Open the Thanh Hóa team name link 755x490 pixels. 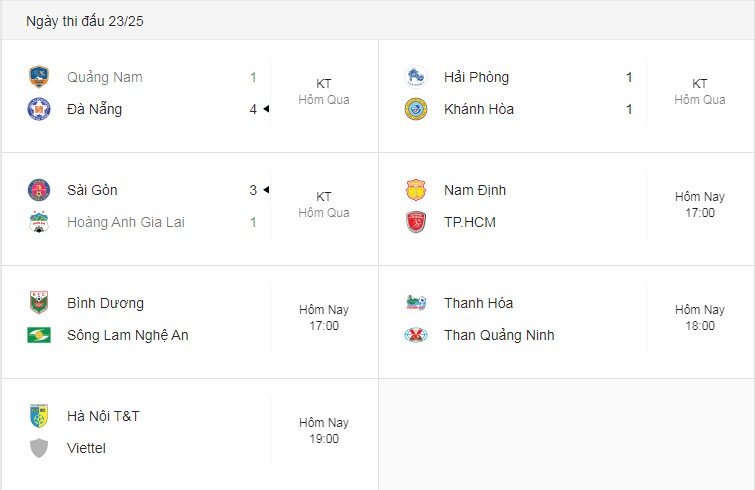coord(478,303)
